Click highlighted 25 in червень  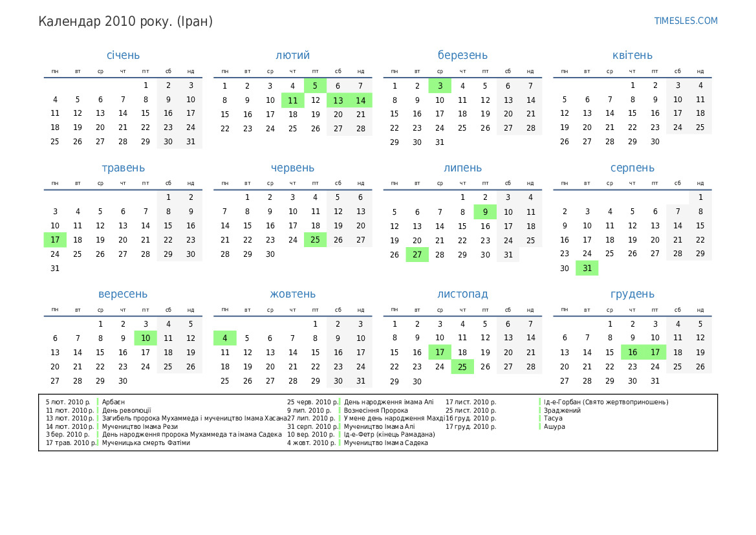(315, 240)
